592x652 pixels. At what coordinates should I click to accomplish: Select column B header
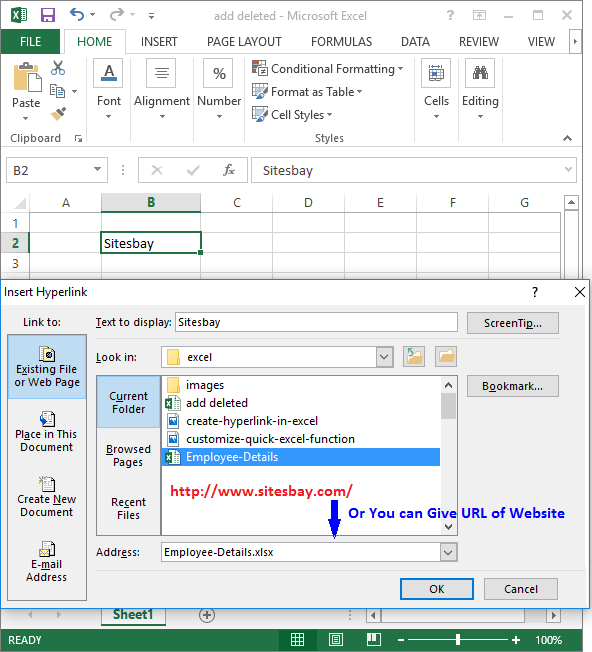click(x=151, y=203)
